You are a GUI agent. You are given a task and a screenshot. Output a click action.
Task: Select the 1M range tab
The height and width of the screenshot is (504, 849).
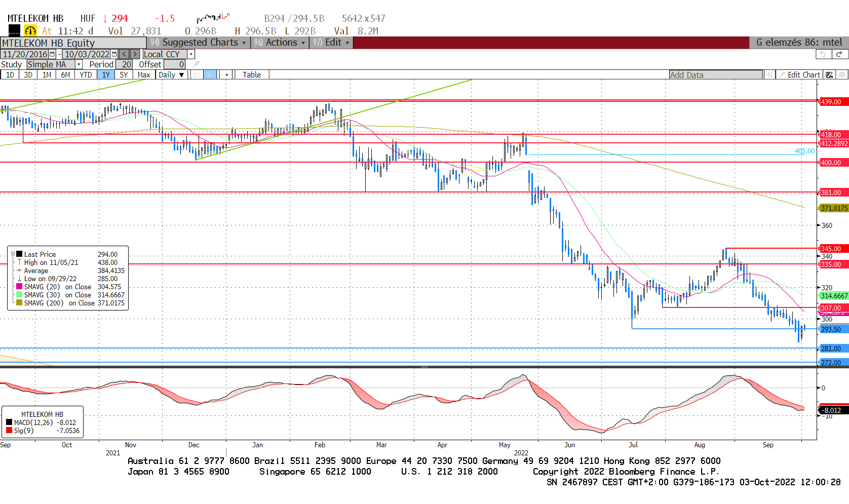pyautogui.click(x=47, y=74)
